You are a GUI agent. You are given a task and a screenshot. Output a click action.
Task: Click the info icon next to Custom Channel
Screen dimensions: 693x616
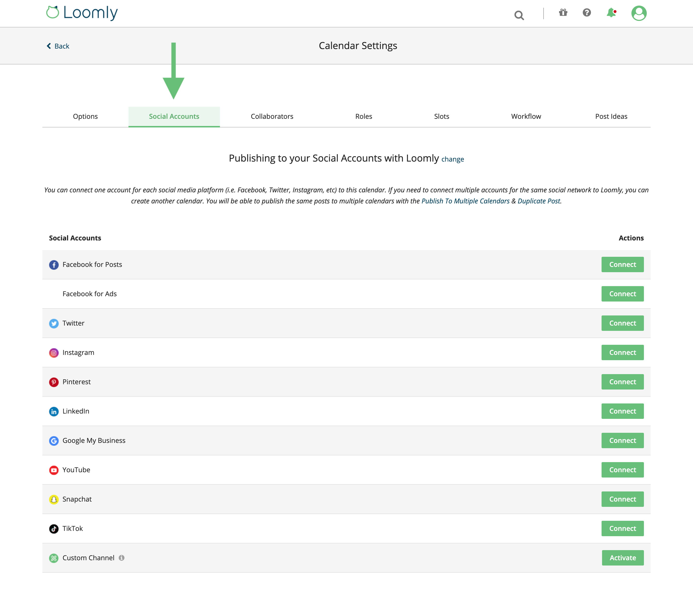point(122,558)
